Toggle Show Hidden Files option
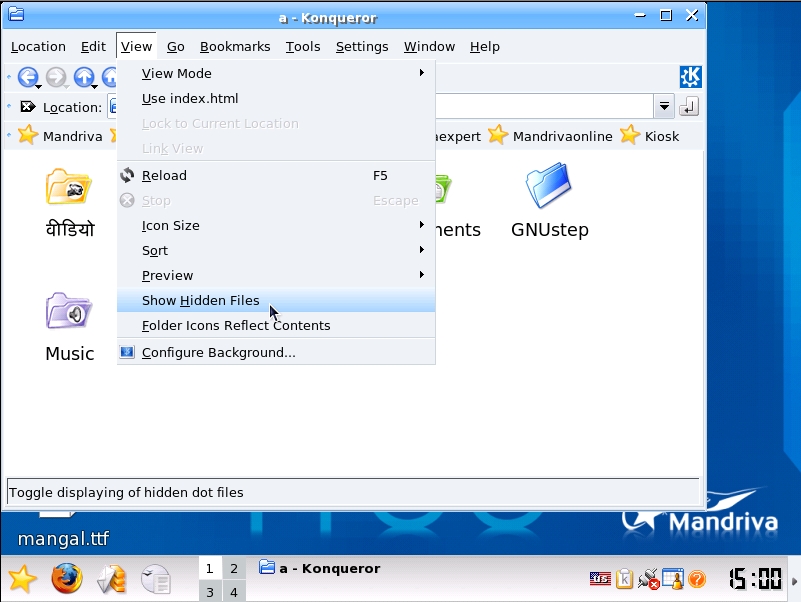801x602 pixels. (200, 301)
